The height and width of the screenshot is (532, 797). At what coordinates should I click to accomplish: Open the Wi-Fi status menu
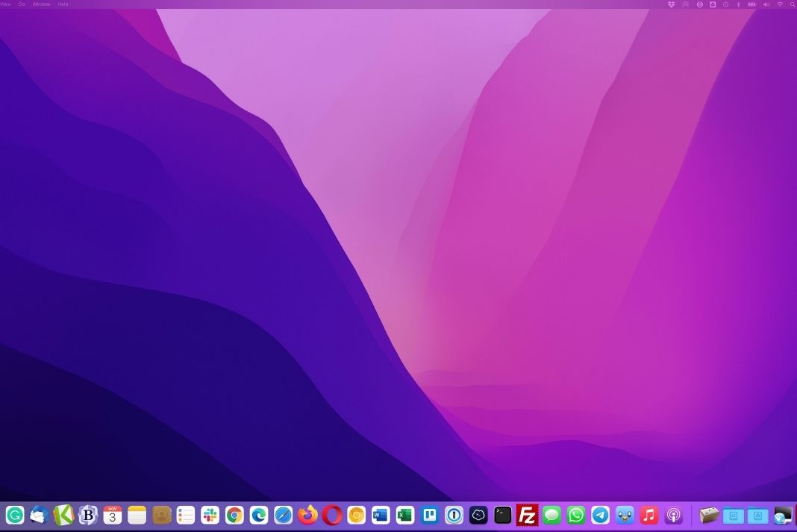tap(780, 4)
